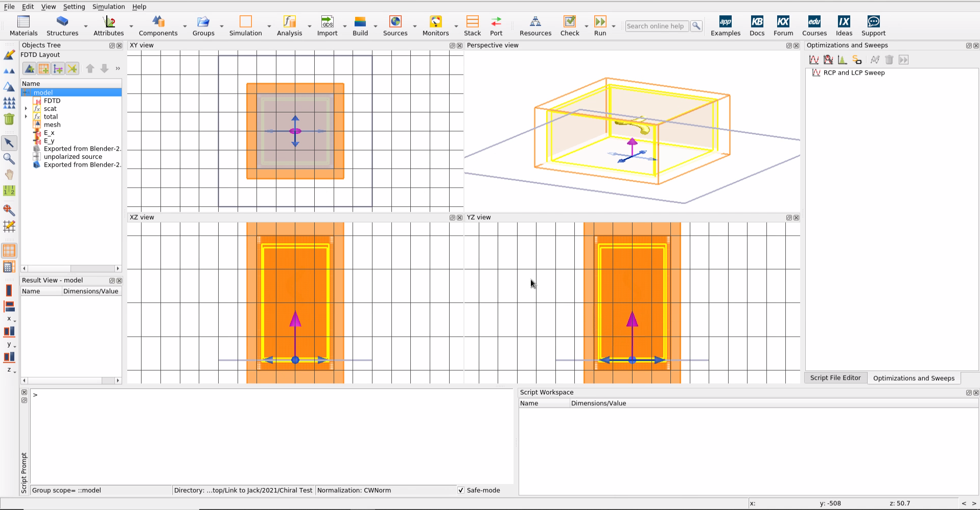Expand the total analysis group
The height and width of the screenshot is (510, 980).
26,117
